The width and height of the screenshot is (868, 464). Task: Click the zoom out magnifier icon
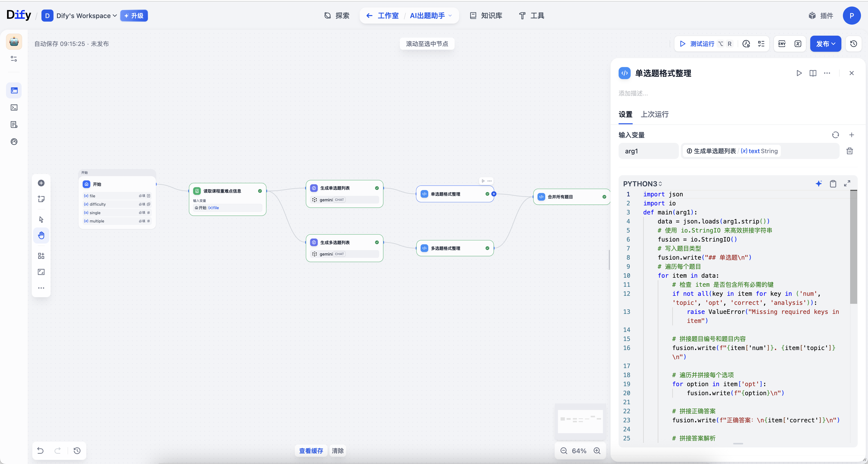(564, 450)
